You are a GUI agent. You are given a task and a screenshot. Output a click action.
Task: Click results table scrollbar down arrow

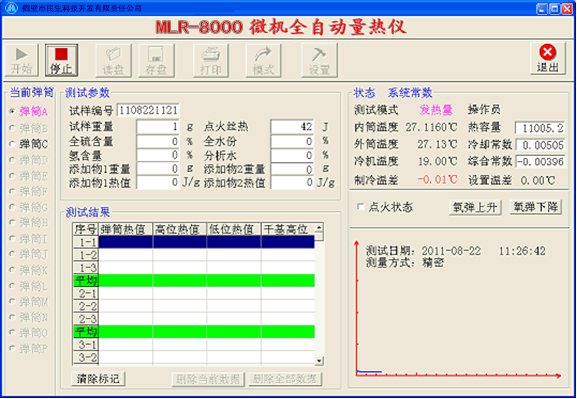click(319, 361)
